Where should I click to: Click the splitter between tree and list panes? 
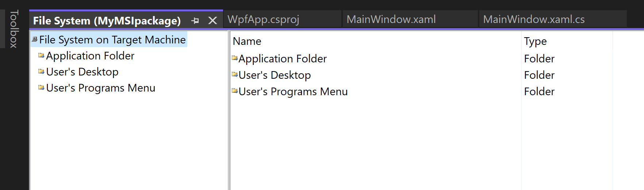pyautogui.click(x=229, y=110)
